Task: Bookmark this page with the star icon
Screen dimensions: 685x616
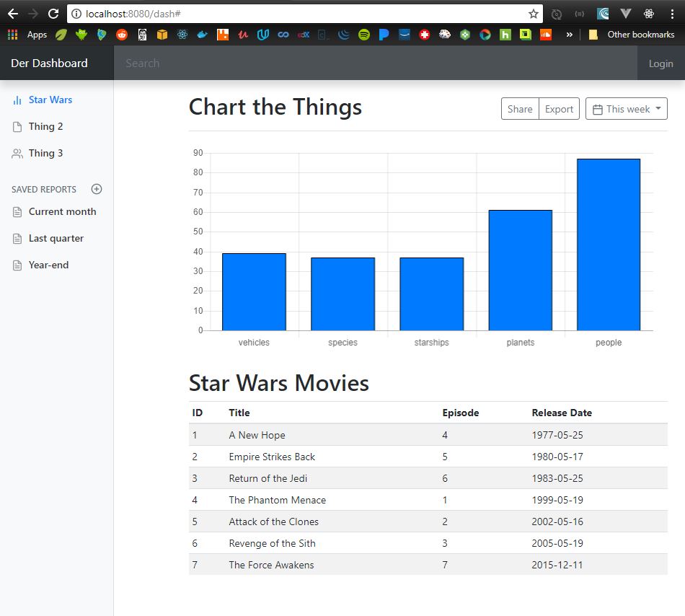Action: (x=533, y=14)
